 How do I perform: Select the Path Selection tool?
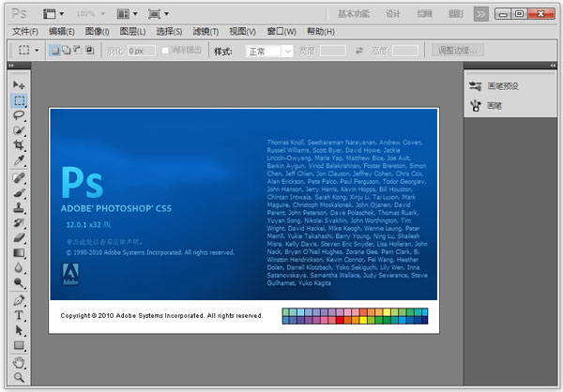pyautogui.click(x=19, y=330)
